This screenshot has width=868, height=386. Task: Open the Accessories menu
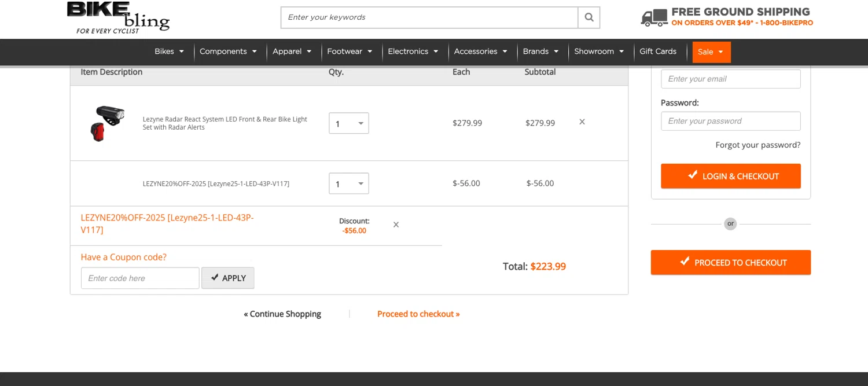click(x=480, y=52)
